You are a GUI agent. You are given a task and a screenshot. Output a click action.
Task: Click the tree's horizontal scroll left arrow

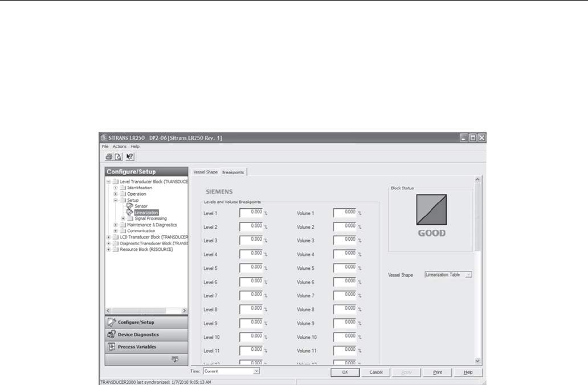[108, 310]
